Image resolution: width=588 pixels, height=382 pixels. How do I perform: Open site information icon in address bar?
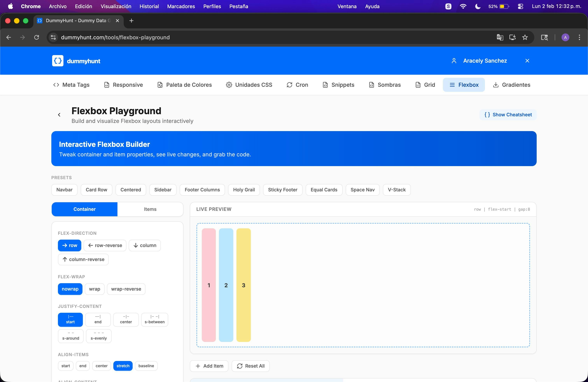pyautogui.click(x=53, y=37)
